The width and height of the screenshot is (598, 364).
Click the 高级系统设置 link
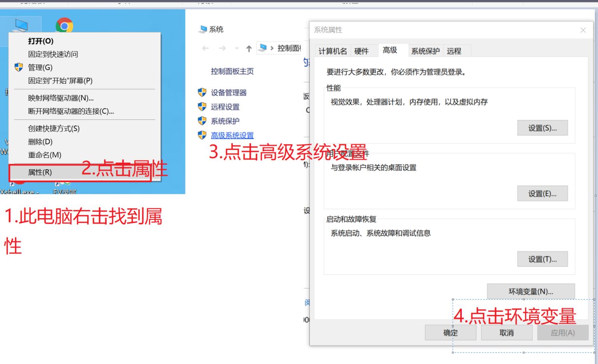pyautogui.click(x=232, y=136)
